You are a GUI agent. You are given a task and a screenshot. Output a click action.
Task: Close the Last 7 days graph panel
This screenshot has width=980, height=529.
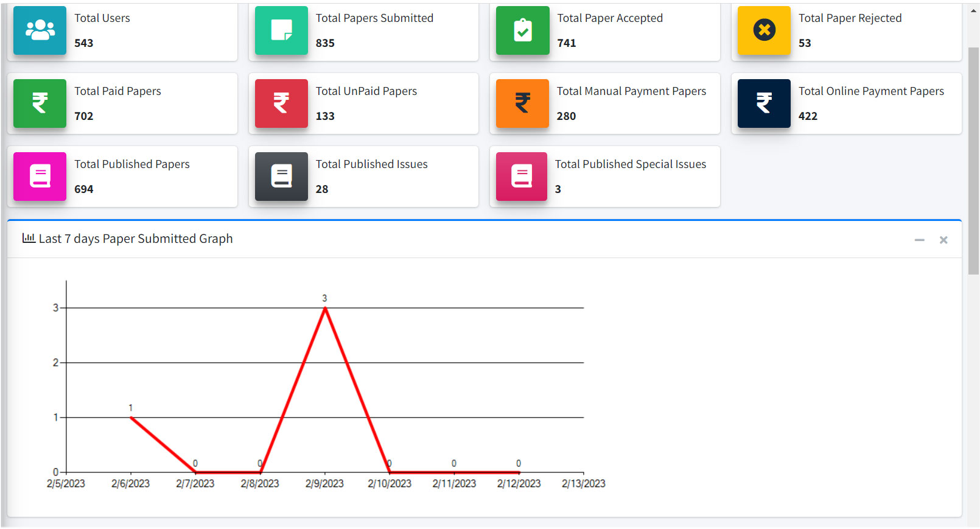point(943,240)
